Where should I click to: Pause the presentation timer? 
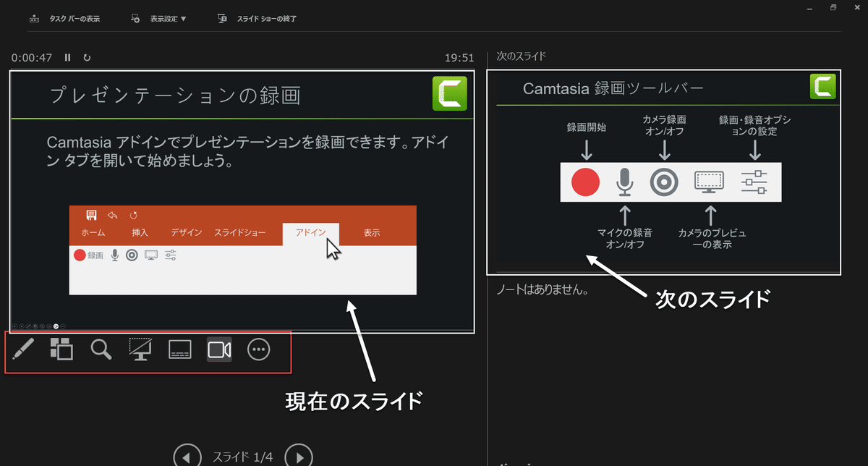tap(68, 57)
